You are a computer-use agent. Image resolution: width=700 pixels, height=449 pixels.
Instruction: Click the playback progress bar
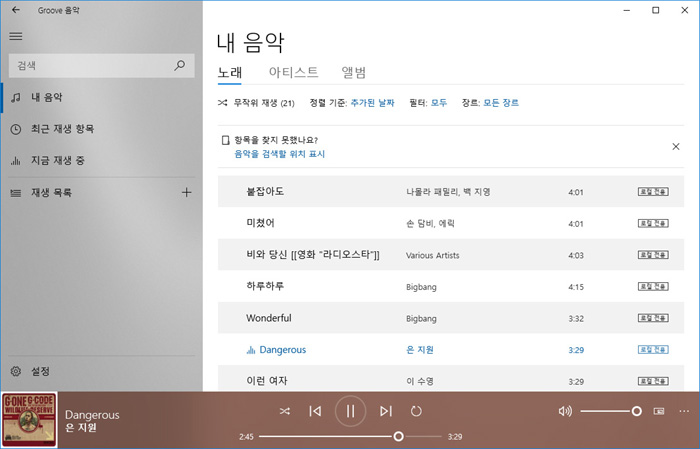[x=350, y=437]
